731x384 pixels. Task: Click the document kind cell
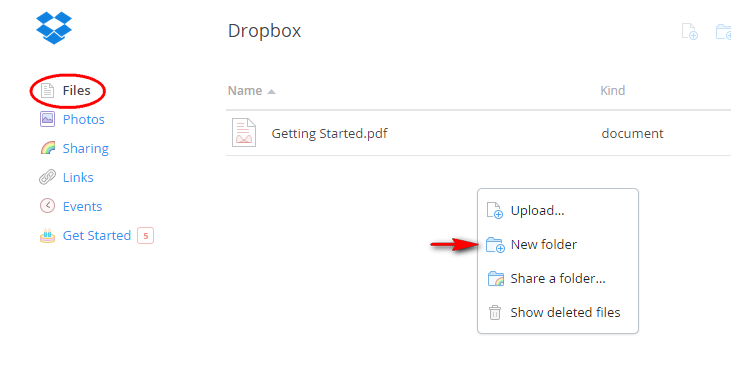632,134
